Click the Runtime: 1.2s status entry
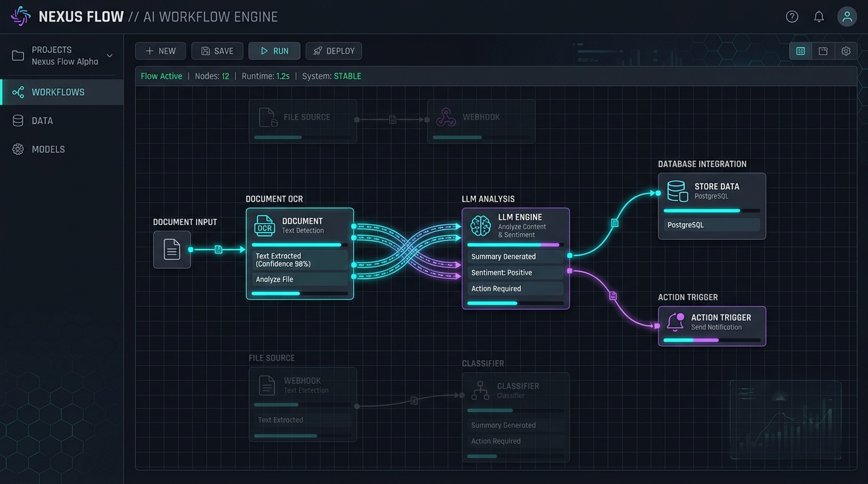Screen dimensions: 868x484 (266, 76)
